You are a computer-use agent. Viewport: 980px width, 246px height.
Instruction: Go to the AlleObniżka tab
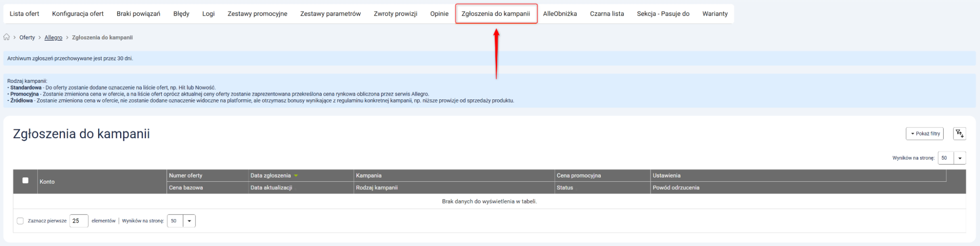click(560, 14)
